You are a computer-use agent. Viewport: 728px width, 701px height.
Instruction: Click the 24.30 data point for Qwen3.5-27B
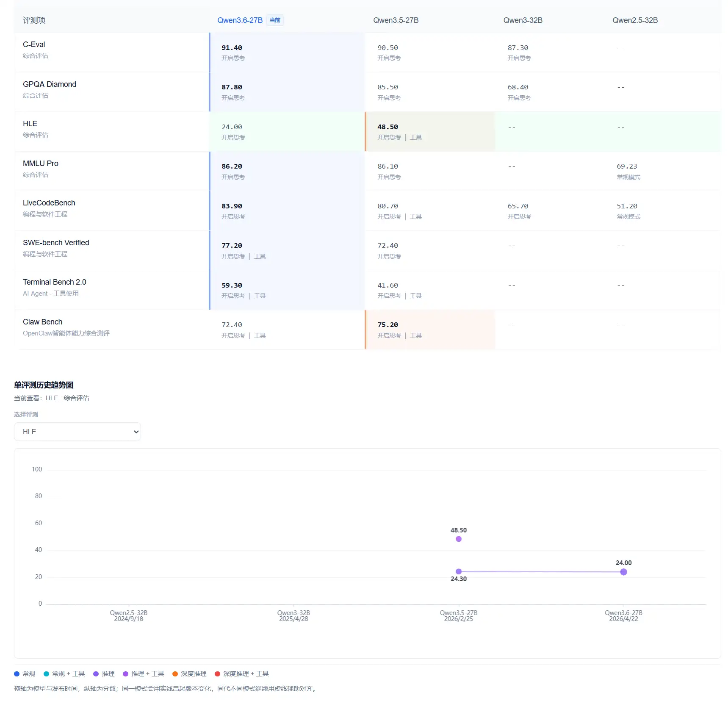pos(459,572)
